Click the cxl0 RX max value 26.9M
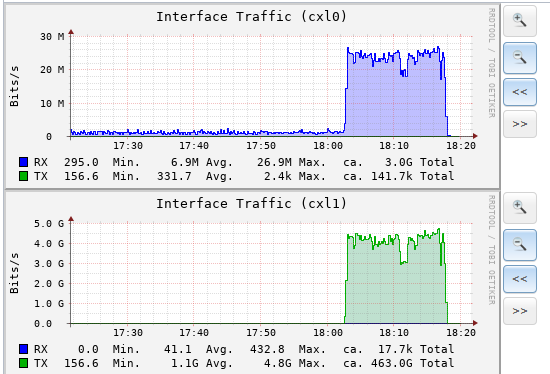550x374 pixels. coord(274,162)
